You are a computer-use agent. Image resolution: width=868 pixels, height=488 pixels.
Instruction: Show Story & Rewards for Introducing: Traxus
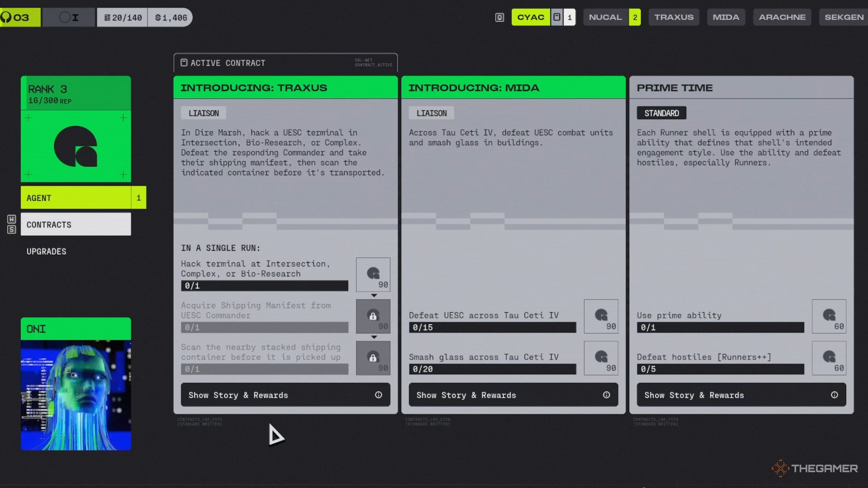click(x=285, y=395)
